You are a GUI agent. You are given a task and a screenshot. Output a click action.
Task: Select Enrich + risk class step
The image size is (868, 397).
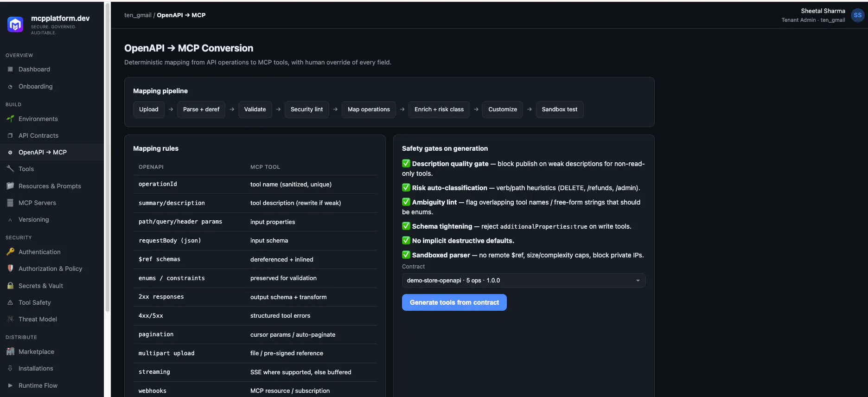pos(439,109)
